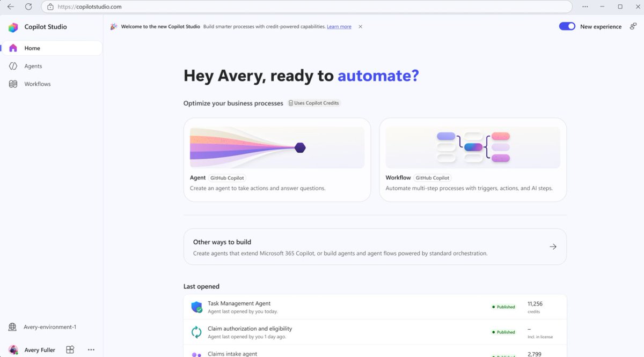
Task: Open the three-dots more menu in sidebar
Action: click(91, 349)
